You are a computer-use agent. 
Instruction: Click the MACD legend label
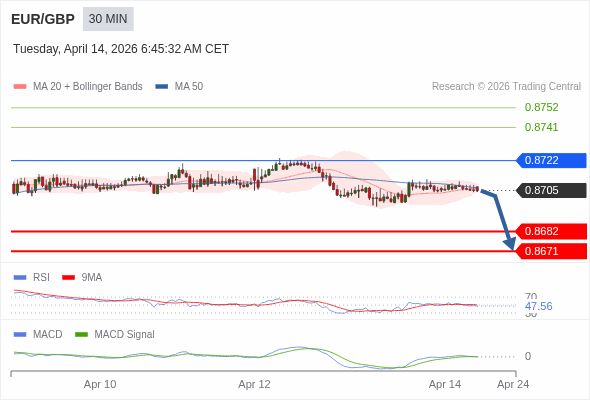coord(48,335)
